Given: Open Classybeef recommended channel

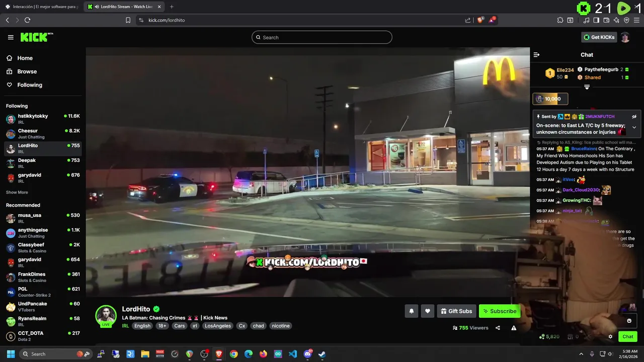Looking at the screenshot, I should click(43, 248).
